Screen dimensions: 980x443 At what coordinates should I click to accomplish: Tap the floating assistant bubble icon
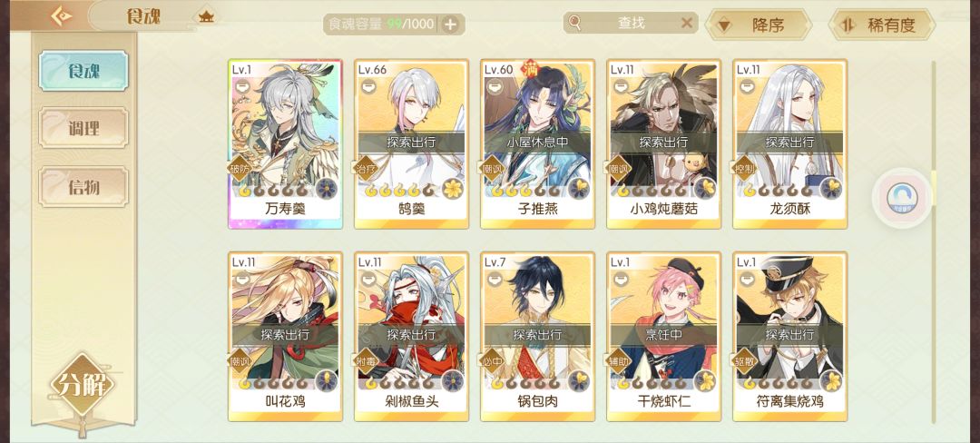pyautogui.click(x=902, y=198)
